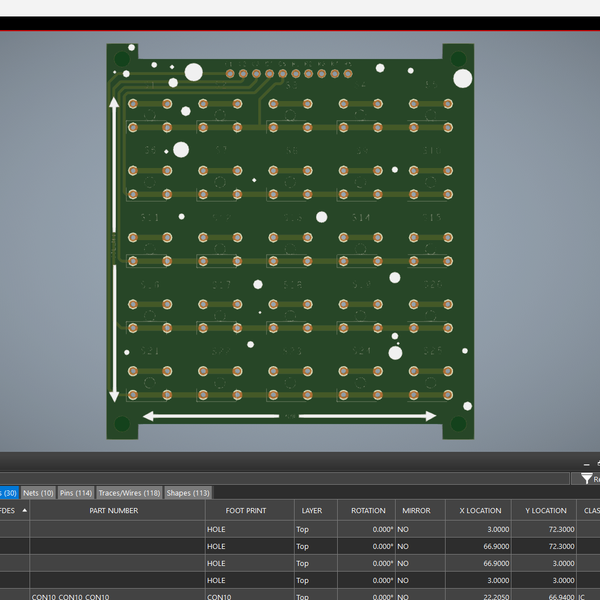Select the CON10 footprint cell
Image resolution: width=600 pixels, height=600 pixels.
pyautogui.click(x=218, y=596)
